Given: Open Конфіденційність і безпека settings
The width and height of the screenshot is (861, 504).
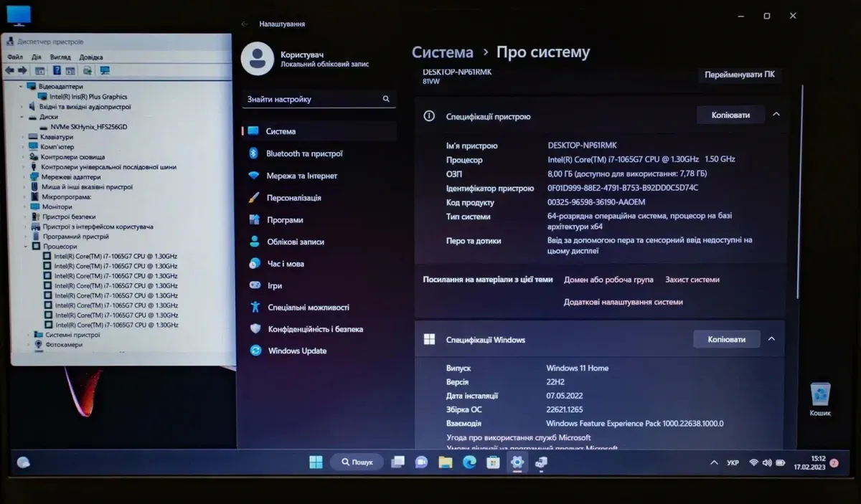Looking at the screenshot, I should coord(314,329).
